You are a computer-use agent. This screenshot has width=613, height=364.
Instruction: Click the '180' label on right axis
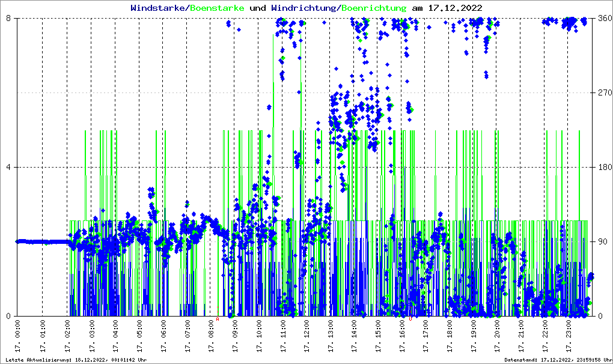(x=605, y=167)
